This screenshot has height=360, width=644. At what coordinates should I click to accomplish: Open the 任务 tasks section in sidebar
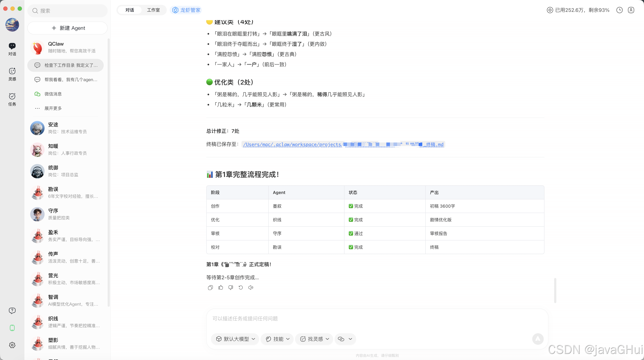(x=12, y=99)
